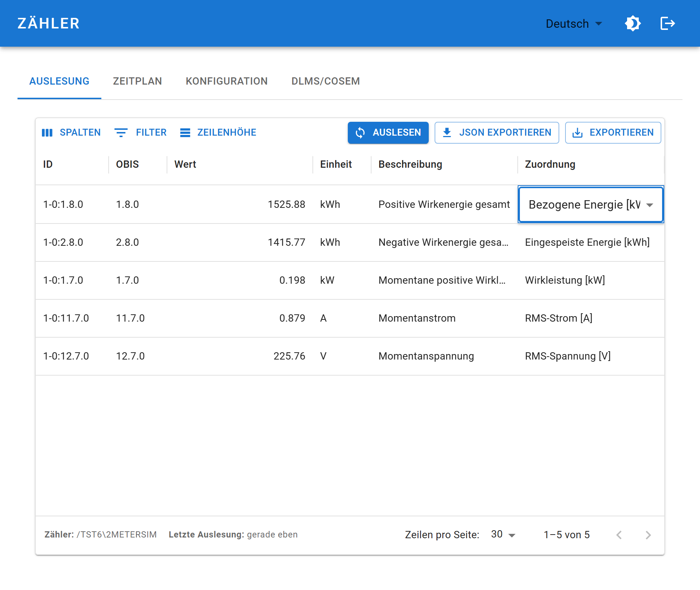Select the DLMS/COSEM tab
This screenshot has width=700, height=590.
[326, 81]
